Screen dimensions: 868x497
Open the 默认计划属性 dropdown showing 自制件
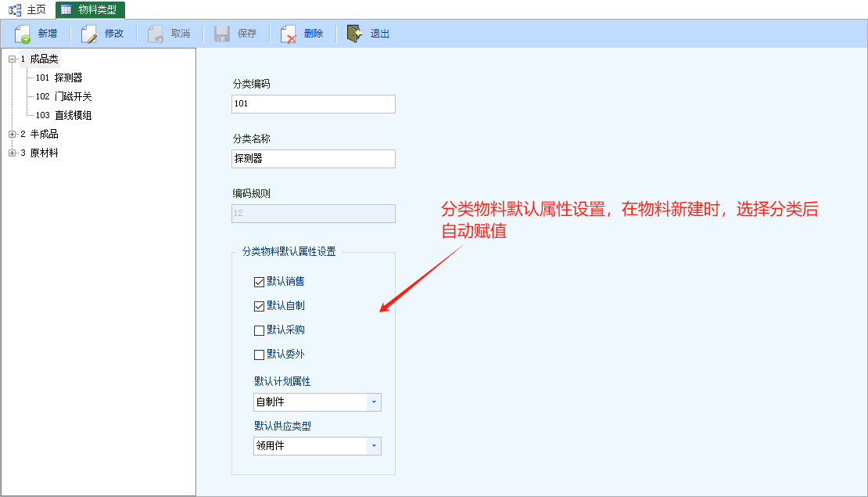(x=374, y=402)
